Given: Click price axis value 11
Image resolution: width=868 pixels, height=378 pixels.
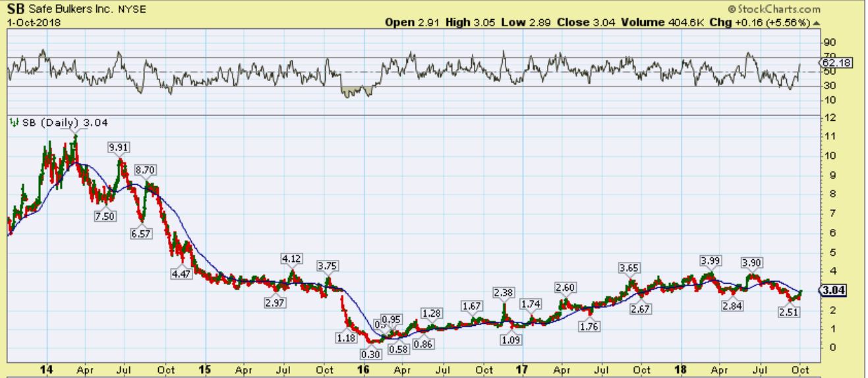Looking at the screenshot, I should (x=830, y=137).
